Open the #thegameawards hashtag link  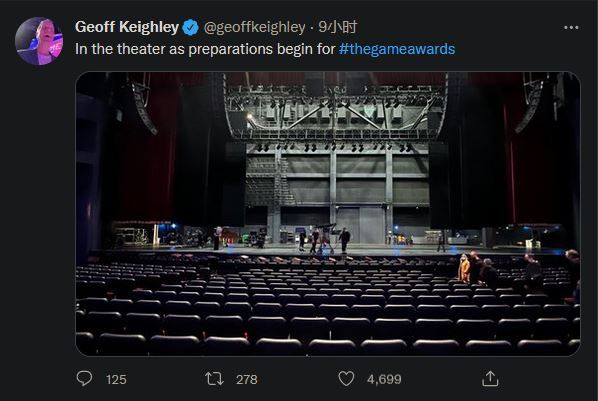point(397,49)
